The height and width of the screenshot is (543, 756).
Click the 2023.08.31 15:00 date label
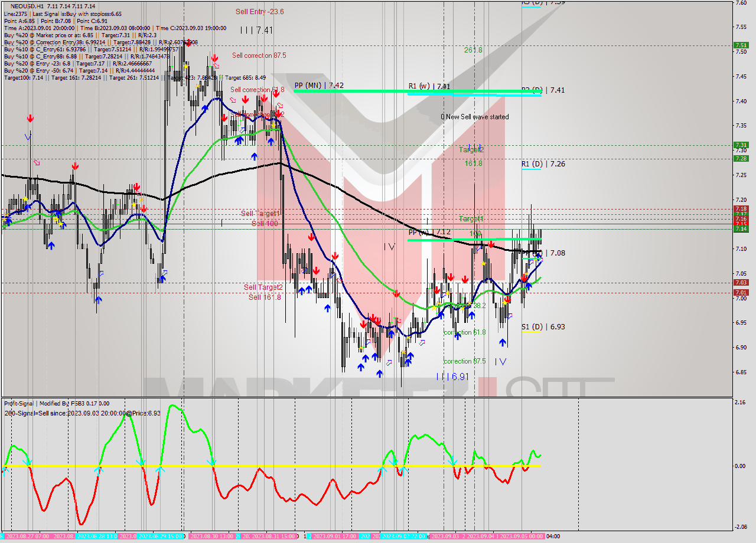point(273,537)
